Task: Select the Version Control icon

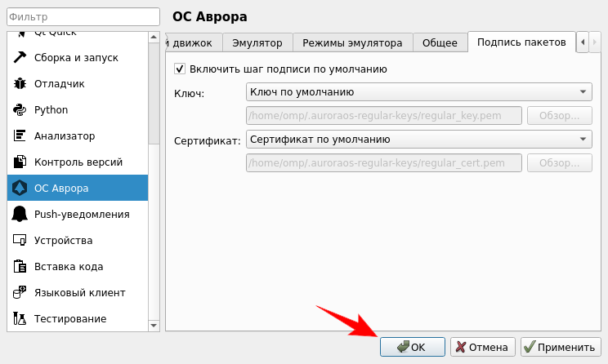Action: 20,162
